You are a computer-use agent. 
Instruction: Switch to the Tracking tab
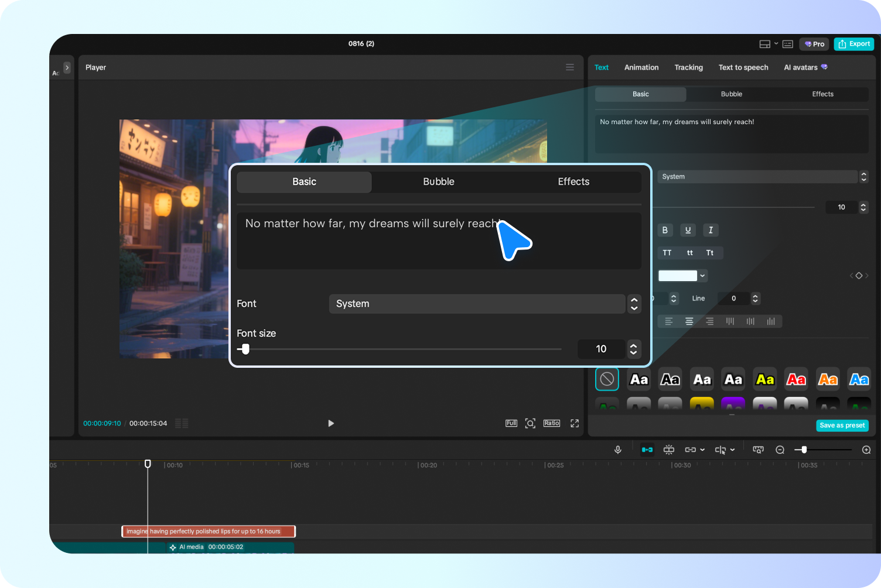[689, 67]
